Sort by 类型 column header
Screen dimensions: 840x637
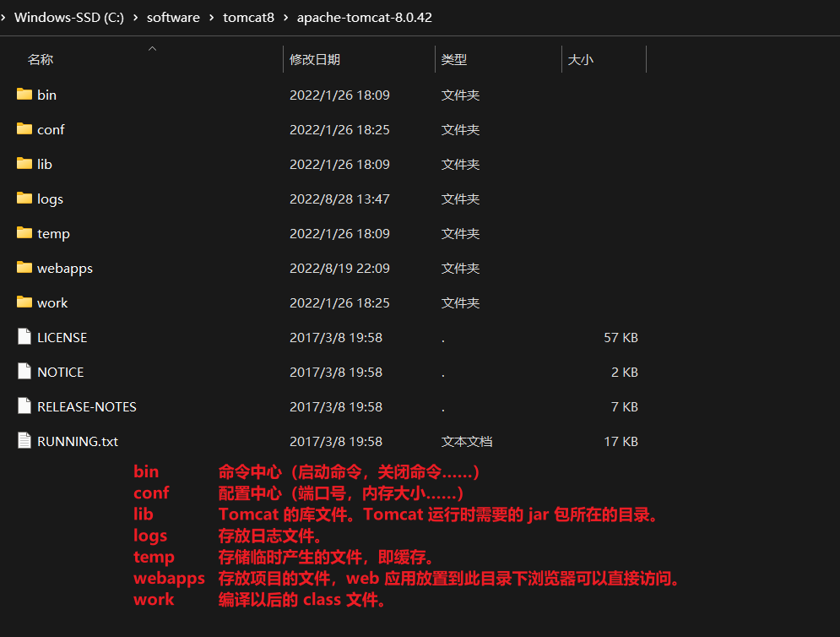point(453,59)
